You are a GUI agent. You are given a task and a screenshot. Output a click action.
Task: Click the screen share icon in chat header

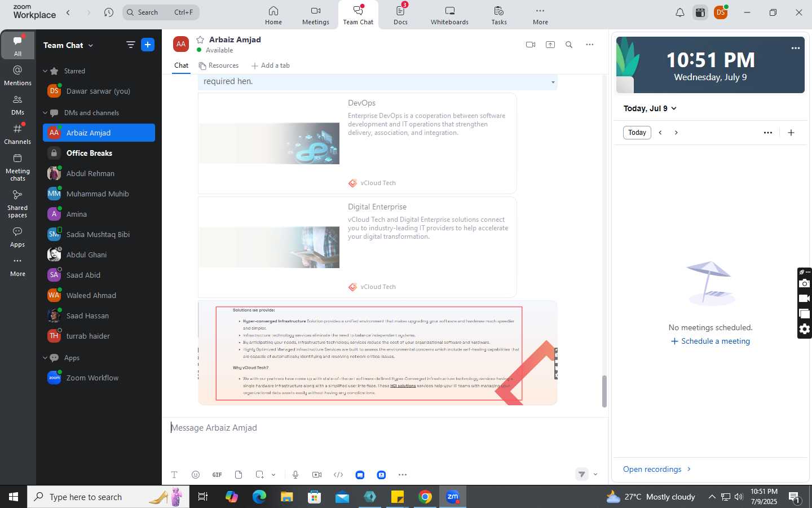pyautogui.click(x=550, y=45)
